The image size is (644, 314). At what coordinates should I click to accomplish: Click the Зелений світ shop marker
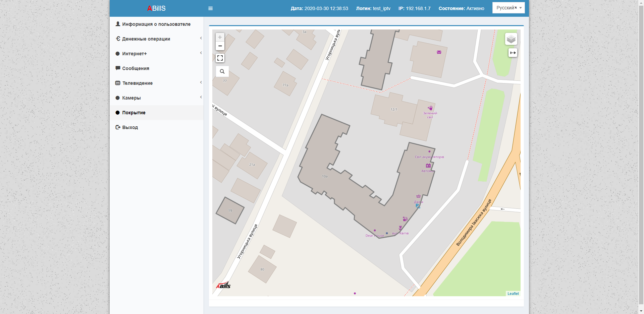tap(430, 108)
